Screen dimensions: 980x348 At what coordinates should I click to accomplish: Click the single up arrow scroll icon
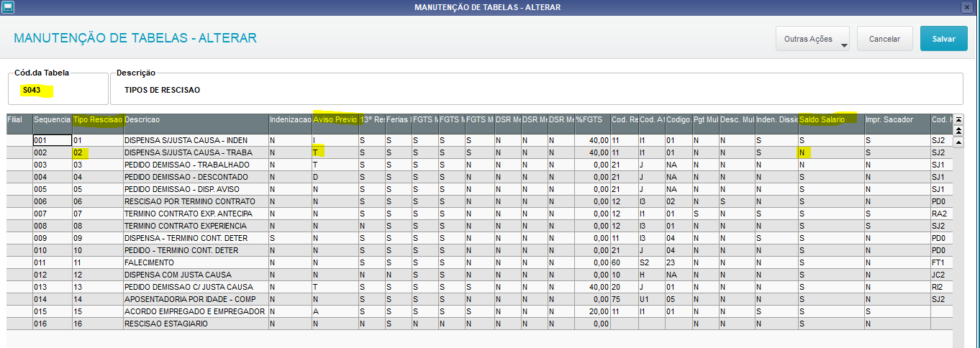(958, 142)
